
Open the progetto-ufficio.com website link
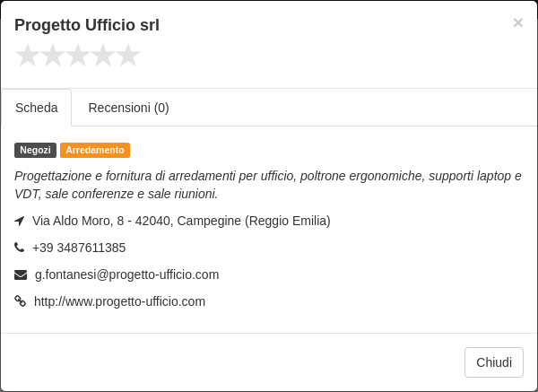tap(119, 301)
